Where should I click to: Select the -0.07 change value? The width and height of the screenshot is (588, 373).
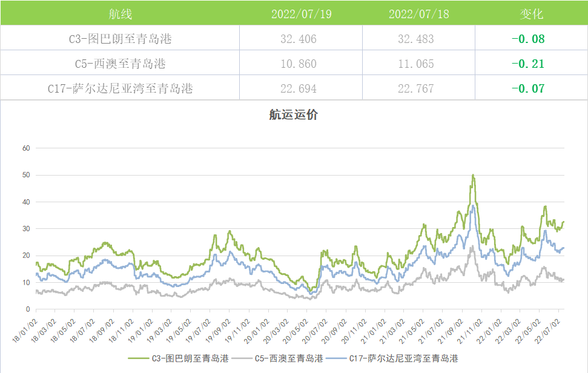pos(528,88)
